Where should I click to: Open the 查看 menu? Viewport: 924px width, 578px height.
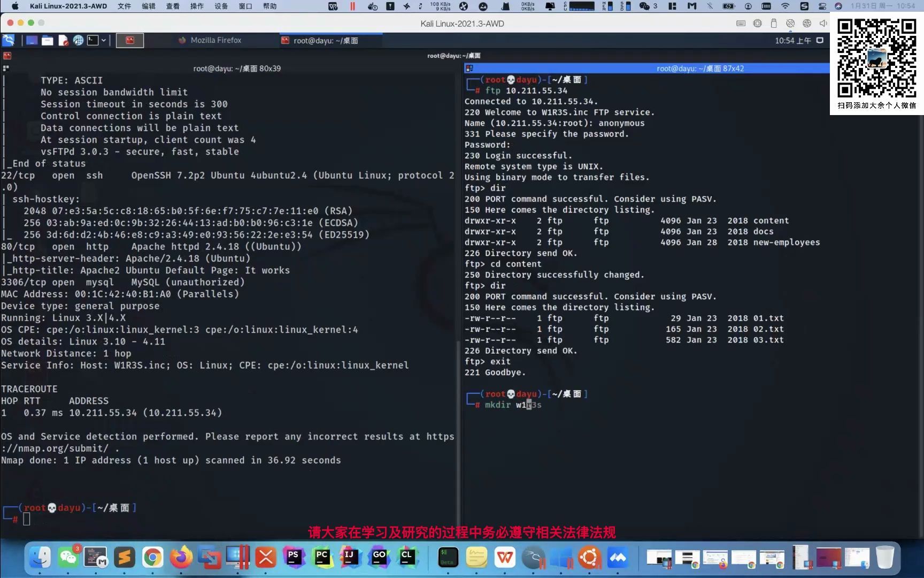[x=173, y=6]
